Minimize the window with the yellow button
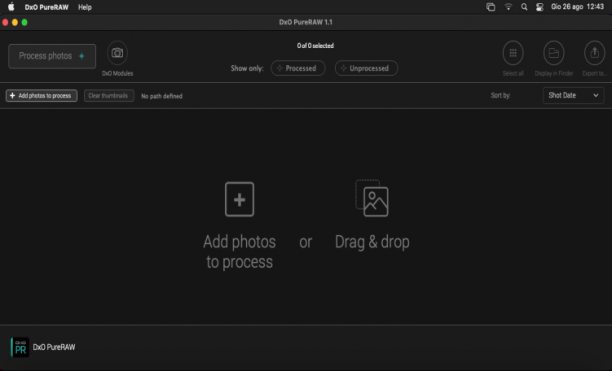Image resolution: width=612 pixels, height=371 pixels. (x=15, y=23)
